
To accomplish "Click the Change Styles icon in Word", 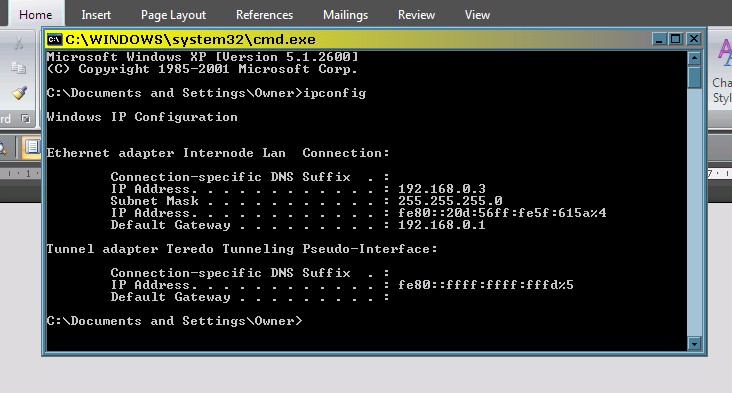I will [x=724, y=53].
